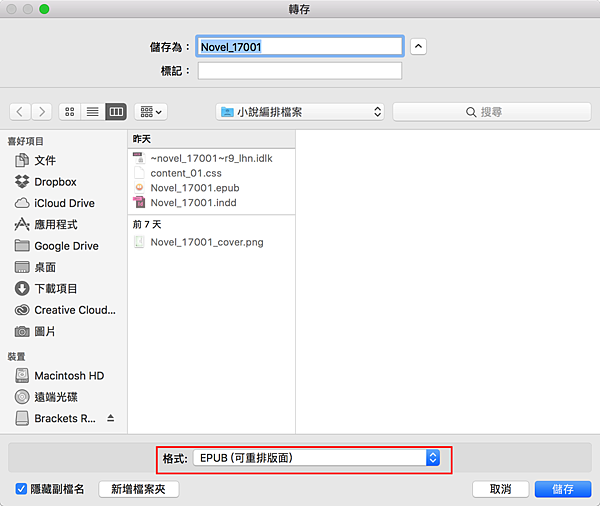This screenshot has width=600, height=506.
Task: Open the 格式 EPUB format dropdown
Action: click(316, 458)
